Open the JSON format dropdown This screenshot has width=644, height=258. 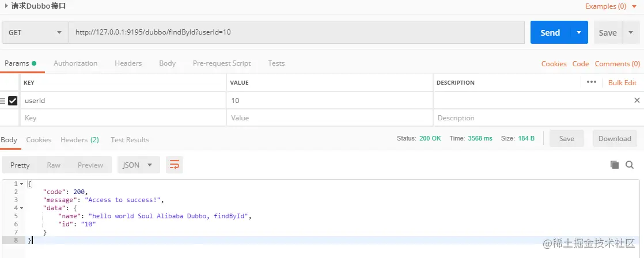pyautogui.click(x=138, y=165)
